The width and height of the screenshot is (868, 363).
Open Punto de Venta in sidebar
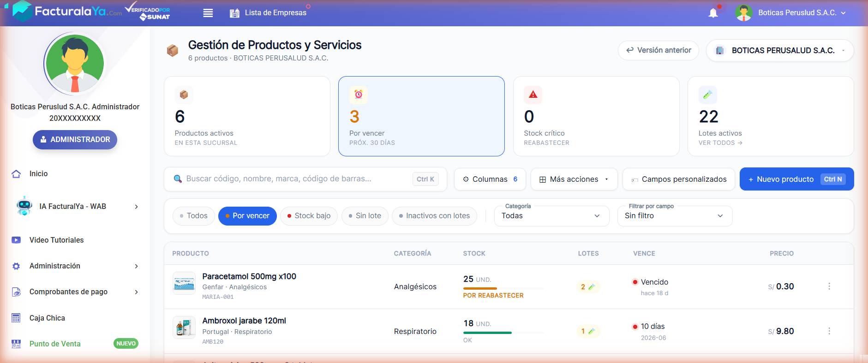tap(55, 344)
